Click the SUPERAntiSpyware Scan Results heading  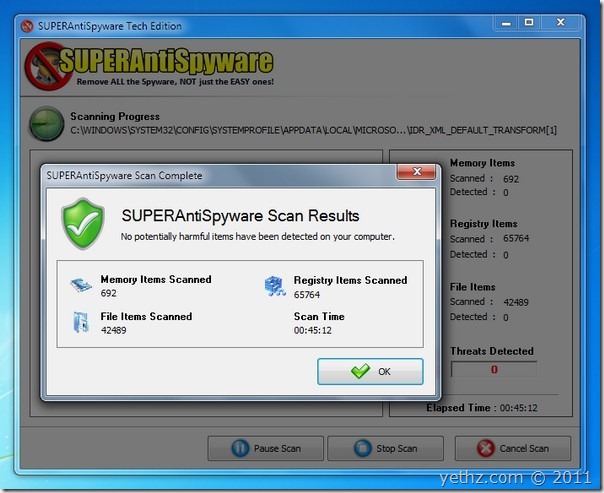click(240, 216)
